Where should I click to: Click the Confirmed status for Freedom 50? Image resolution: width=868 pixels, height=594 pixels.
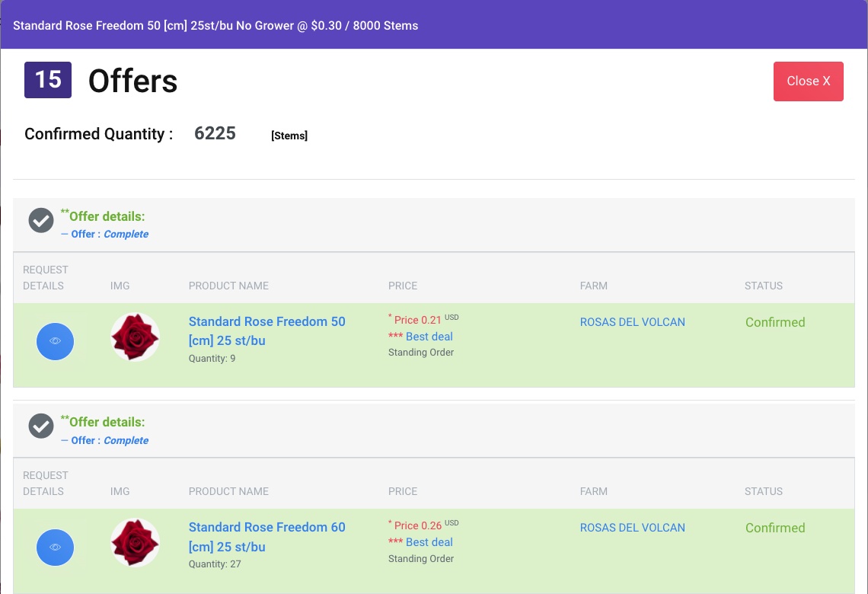click(x=775, y=322)
